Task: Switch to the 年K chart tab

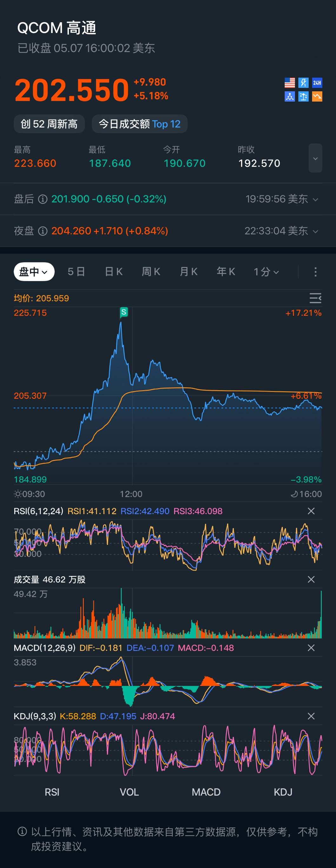Action: 226,272
